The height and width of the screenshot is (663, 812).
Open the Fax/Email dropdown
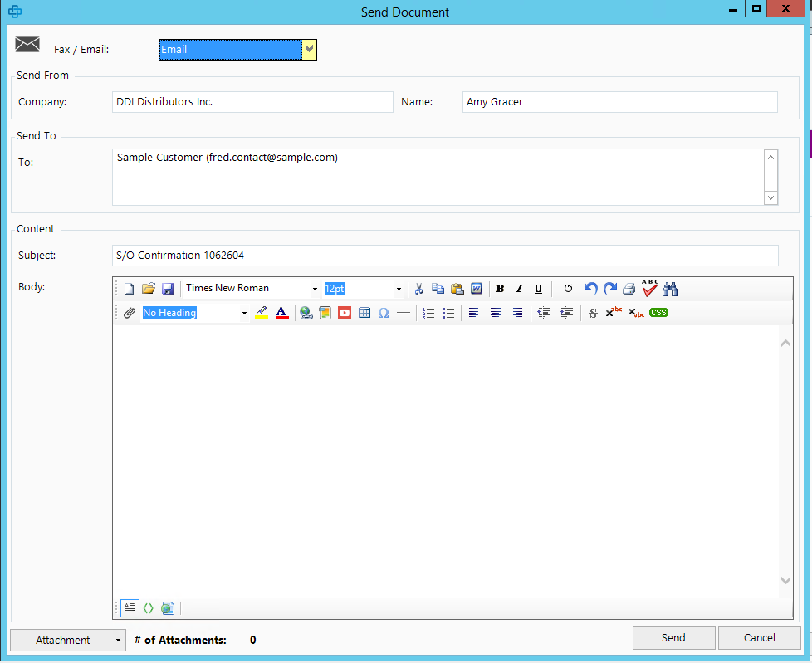310,49
